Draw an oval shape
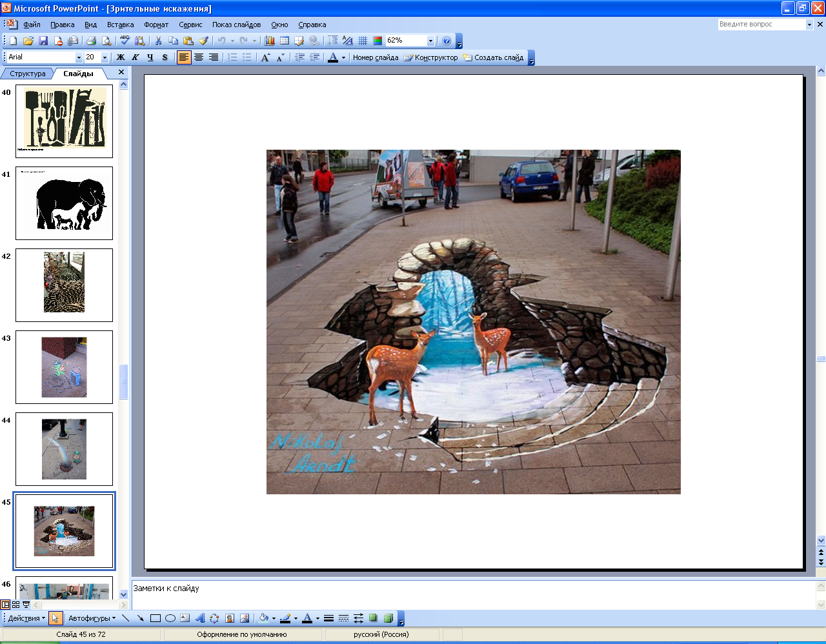 coord(170,618)
